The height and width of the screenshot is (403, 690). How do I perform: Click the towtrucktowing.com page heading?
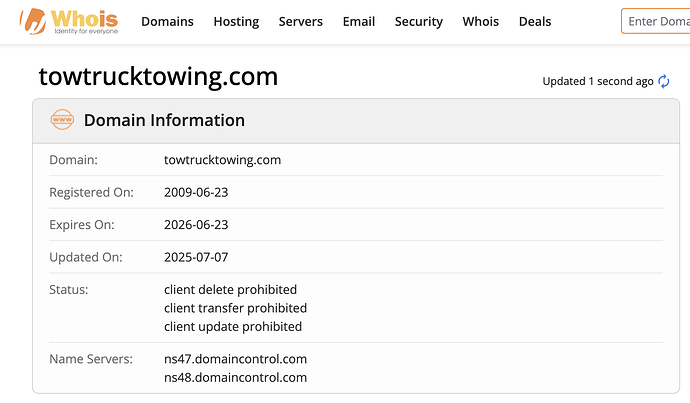point(158,76)
